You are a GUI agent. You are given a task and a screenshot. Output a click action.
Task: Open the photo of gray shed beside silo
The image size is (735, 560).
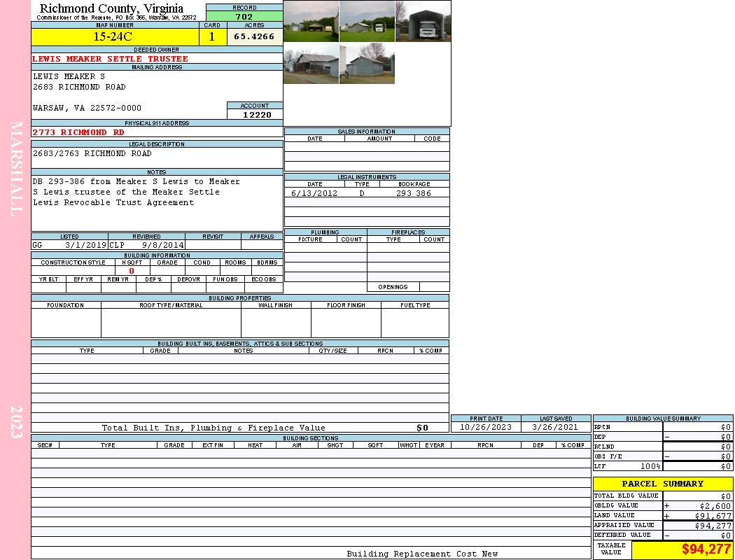pyautogui.click(x=367, y=64)
